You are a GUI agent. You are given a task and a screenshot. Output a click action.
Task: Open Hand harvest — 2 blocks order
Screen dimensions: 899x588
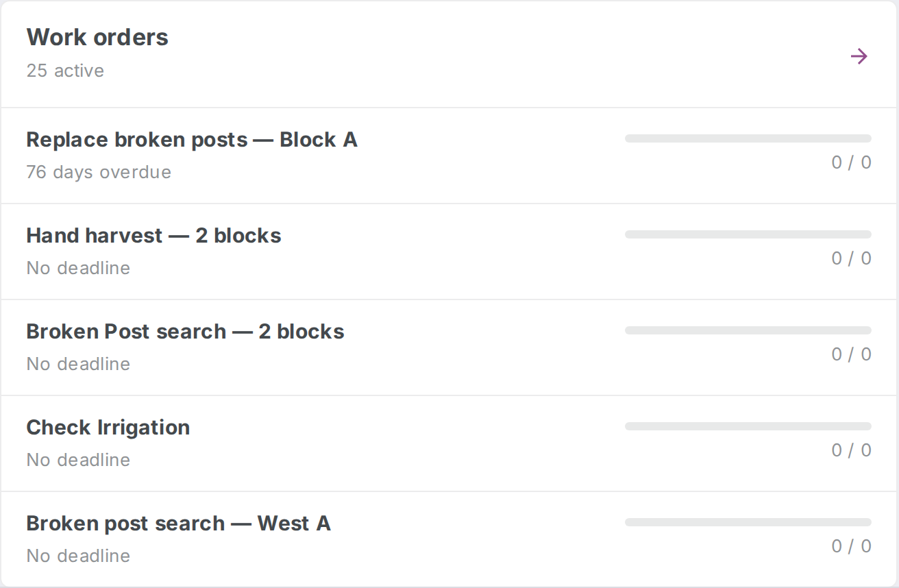click(x=449, y=252)
